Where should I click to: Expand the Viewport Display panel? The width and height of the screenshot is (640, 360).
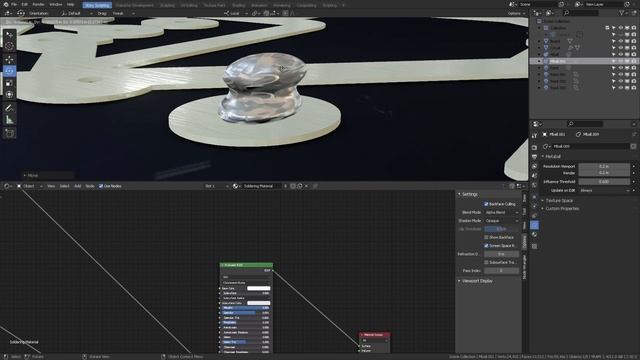pos(476,281)
